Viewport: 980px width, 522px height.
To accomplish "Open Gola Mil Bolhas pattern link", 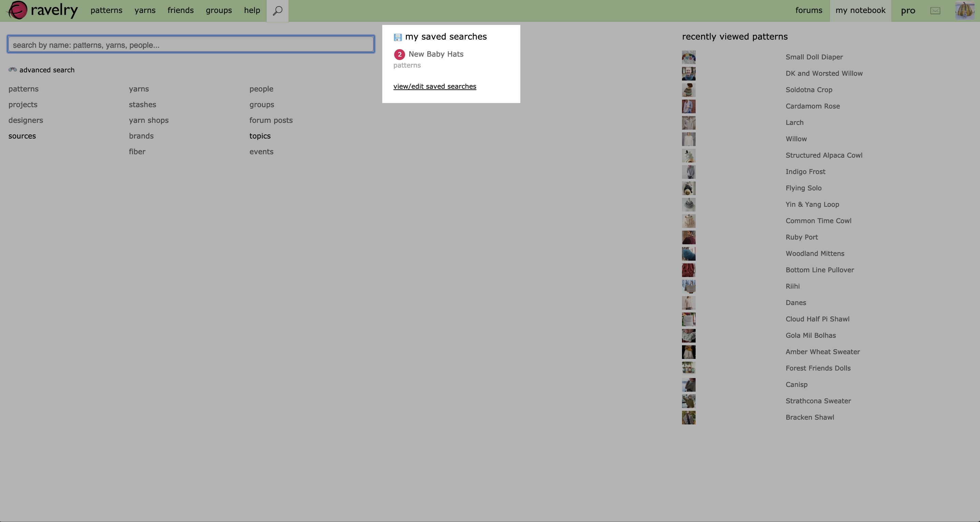I will click(811, 335).
